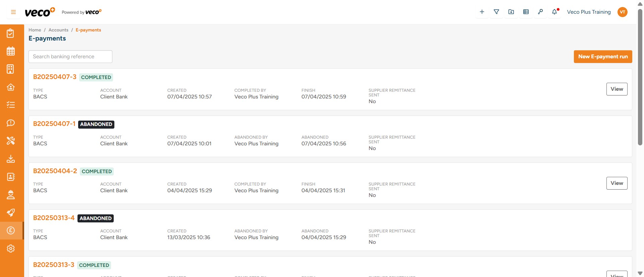
Task: View payment run B20250404-2
Action: coord(616,183)
